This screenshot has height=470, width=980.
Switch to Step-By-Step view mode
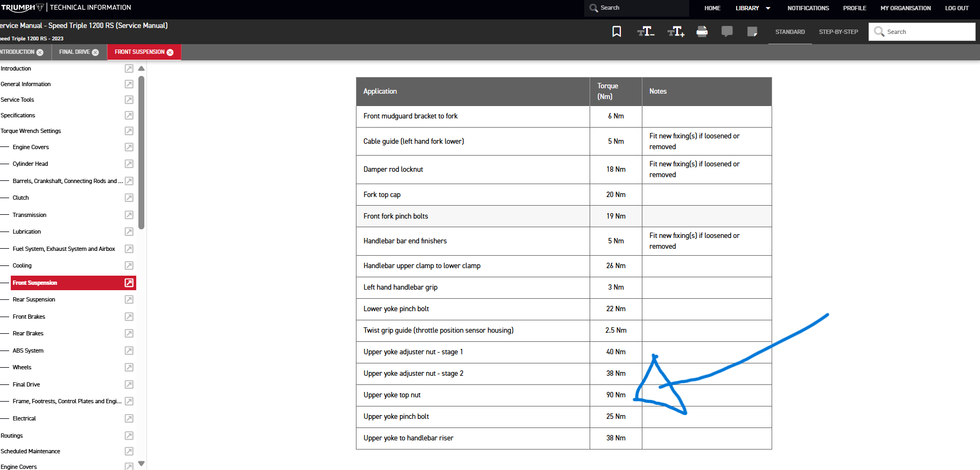838,32
